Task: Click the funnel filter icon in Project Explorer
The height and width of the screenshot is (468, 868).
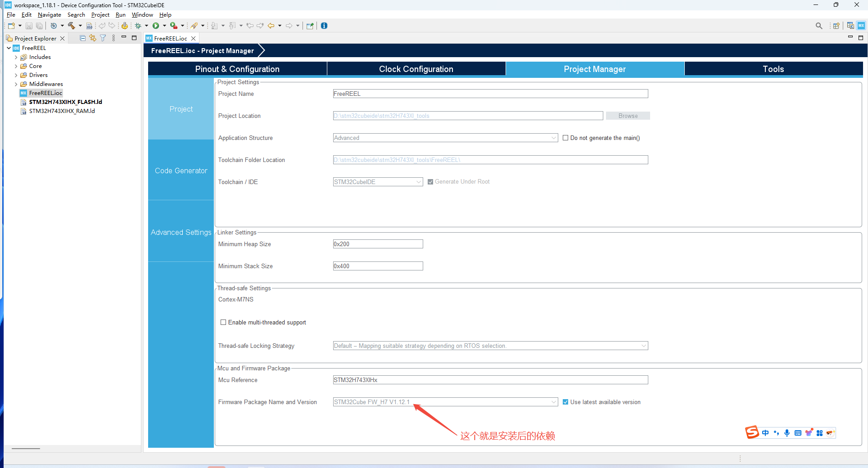Action: pos(103,38)
